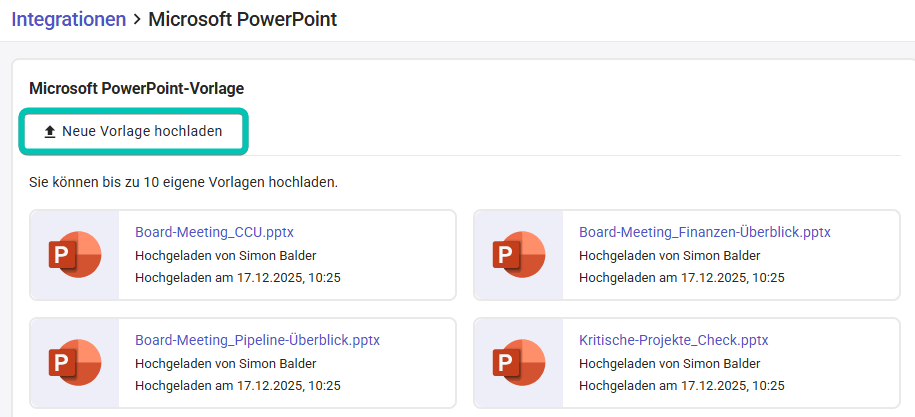
Task: Click 'Hochgeladen von Simon Balder' under Board-Meeting_CCU.pptx
Action: [226, 255]
